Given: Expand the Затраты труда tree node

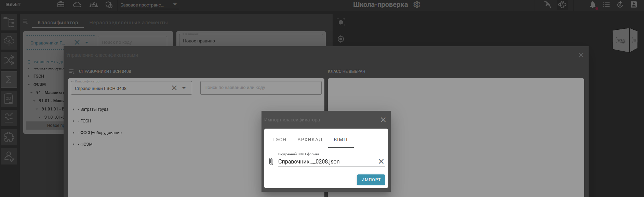Looking at the screenshot, I should (73, 109).
